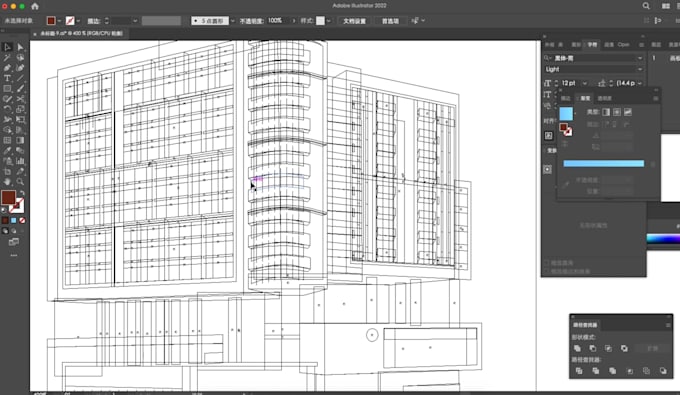Select the Scale tool

coord(20,109)
